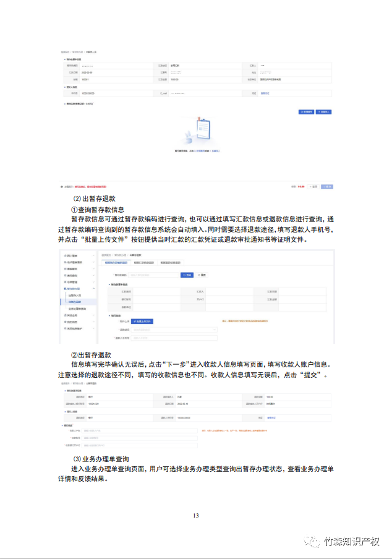Click the heading (3) 业务办理单查询
The image size is (392, 559).
coord(101,459)
